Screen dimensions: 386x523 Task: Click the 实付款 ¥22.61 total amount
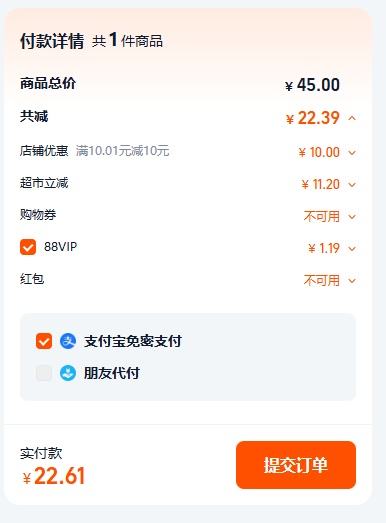tap(54, 476)
